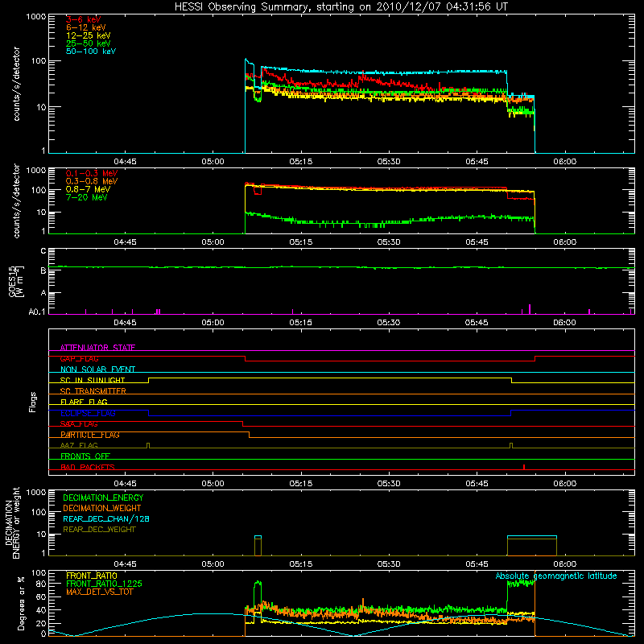Click the red BAD_PACKETS tick marker
This screenshot has width=644, height=644.
(524, 467)
